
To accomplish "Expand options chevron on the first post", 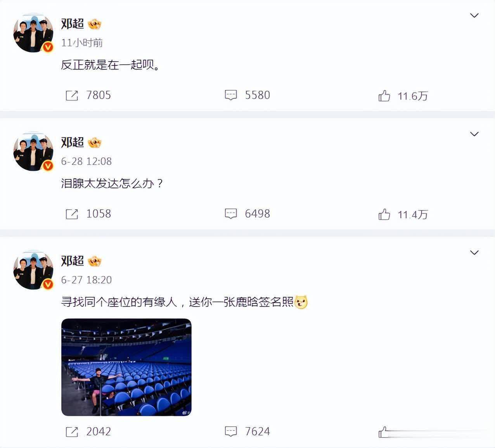I will click(474, 16).
